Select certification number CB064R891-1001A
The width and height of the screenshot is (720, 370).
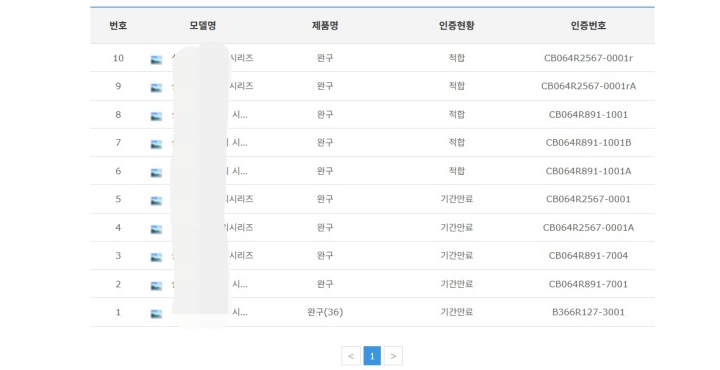[588, 171]
